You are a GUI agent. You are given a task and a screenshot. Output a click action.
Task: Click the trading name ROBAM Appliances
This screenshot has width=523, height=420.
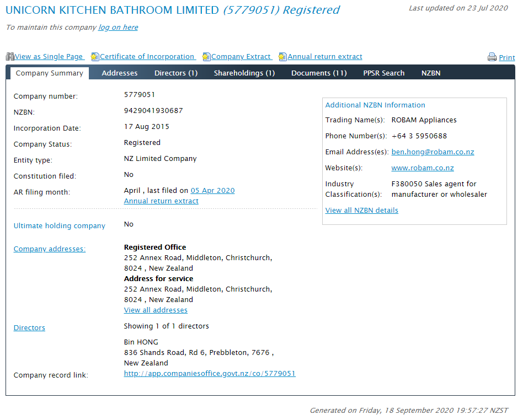point(424,120)
